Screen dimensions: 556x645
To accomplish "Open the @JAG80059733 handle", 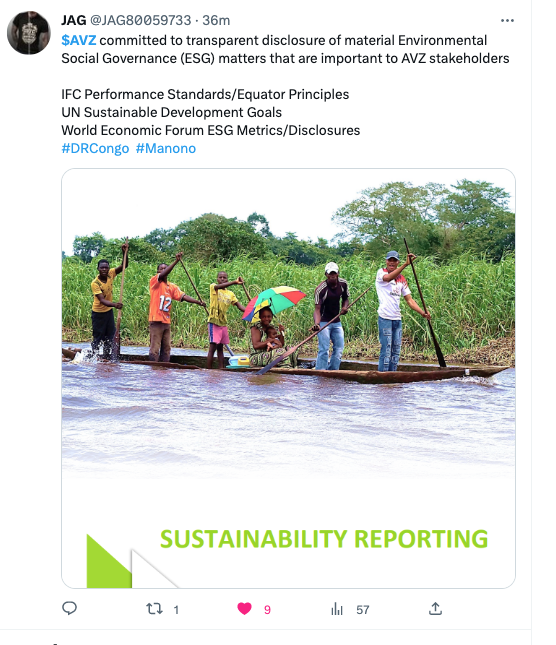I will click(x=140, y=20).
